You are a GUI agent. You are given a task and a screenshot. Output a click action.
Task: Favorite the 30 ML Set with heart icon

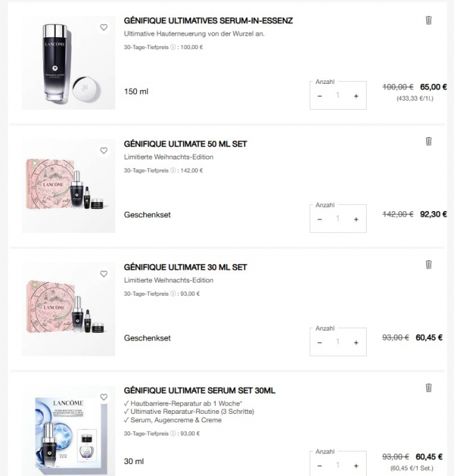[103, 274]
